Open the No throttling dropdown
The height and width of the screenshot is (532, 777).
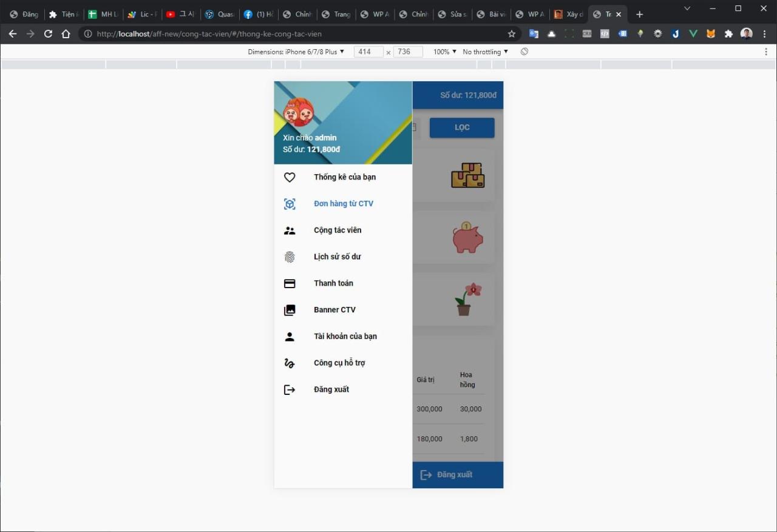(x=484, y=52)
